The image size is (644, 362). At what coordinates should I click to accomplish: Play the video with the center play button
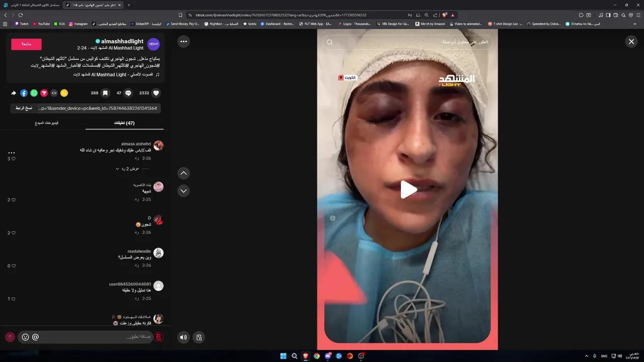[408, 190]
